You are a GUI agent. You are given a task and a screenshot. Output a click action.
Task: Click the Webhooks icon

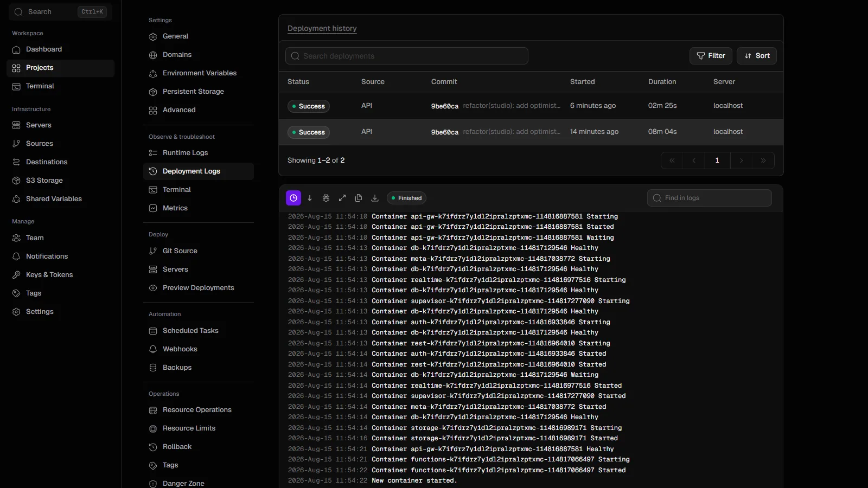coord(153,349)
